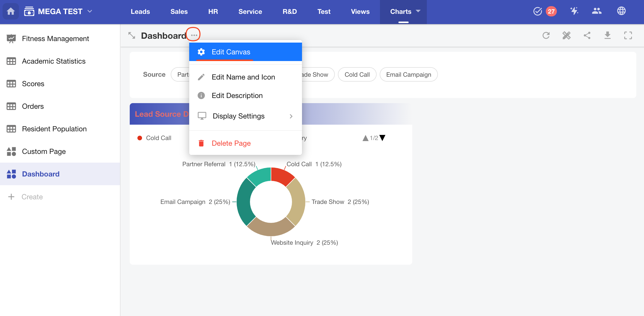Click the design tools icon
This screenshot has height=316, width=644.
(x=567, y=35)
